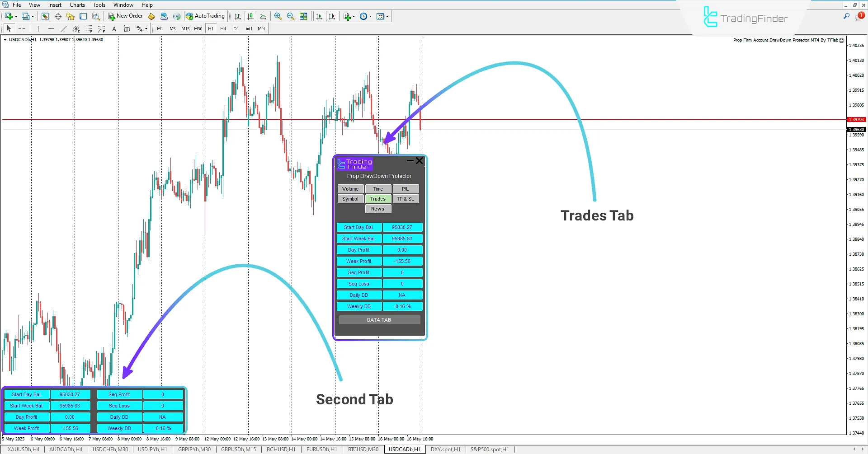Open the Data Window

58,16
